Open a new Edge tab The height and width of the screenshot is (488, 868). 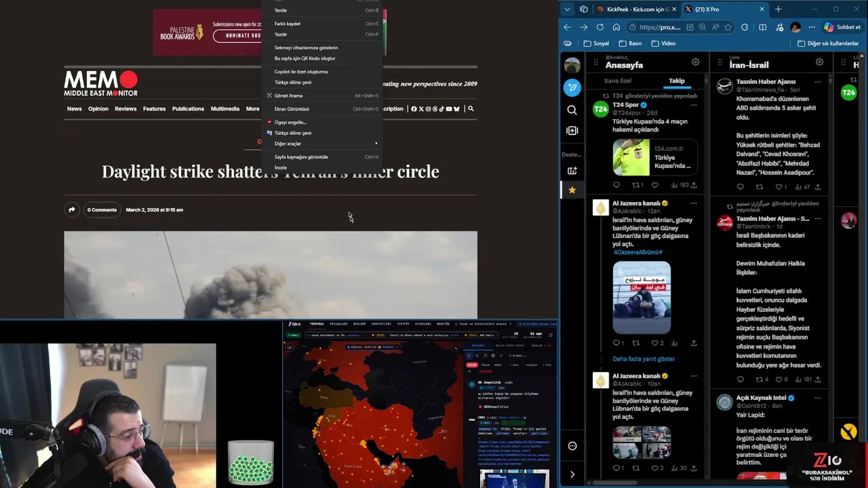click(778, 9)
